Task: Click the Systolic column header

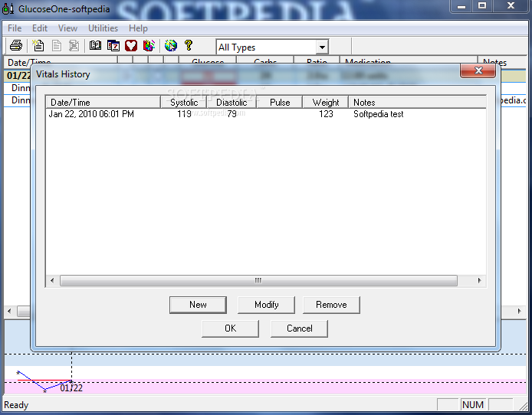Action: pyautogui.click(x=184, y=103)
